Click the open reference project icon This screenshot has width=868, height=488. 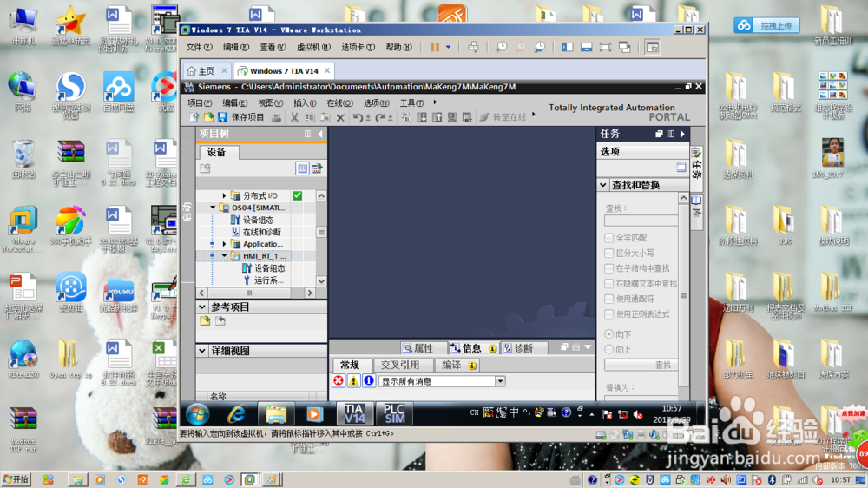click(206, 320)
